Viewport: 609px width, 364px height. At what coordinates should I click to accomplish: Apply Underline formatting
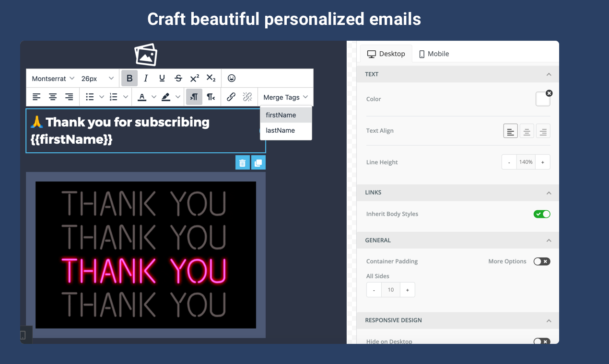(x=162, y=78)
